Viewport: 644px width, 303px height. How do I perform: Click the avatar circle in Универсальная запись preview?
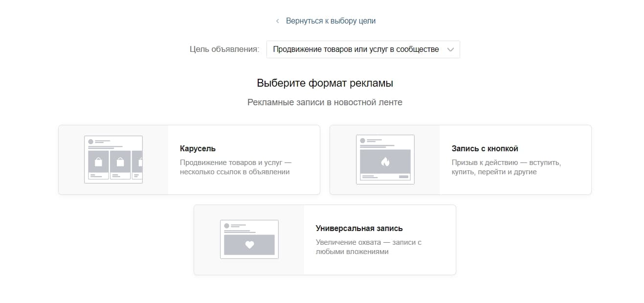(x=226, y=225)
